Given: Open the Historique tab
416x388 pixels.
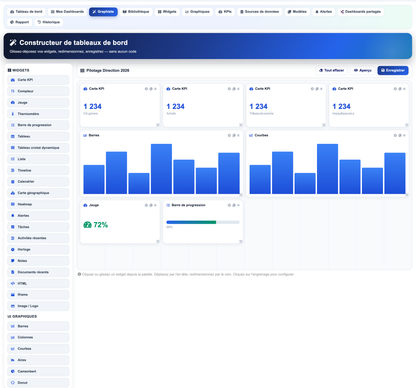Looking at the screenshot, I should coord(49,22).
